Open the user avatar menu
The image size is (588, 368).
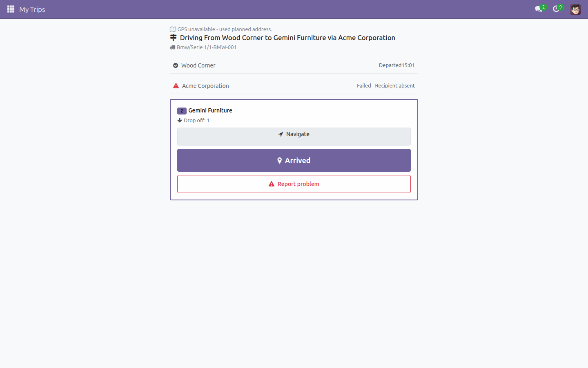click(575, 9)
